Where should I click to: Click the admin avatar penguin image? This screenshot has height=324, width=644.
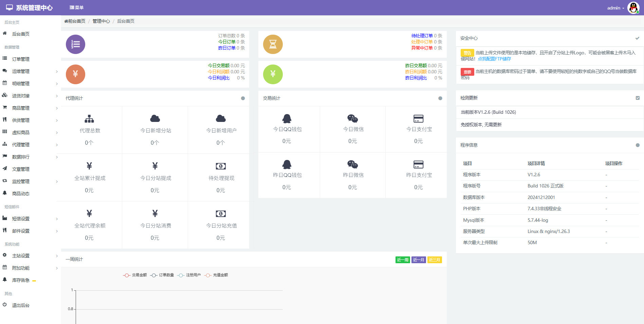click(x=633, y=8)
